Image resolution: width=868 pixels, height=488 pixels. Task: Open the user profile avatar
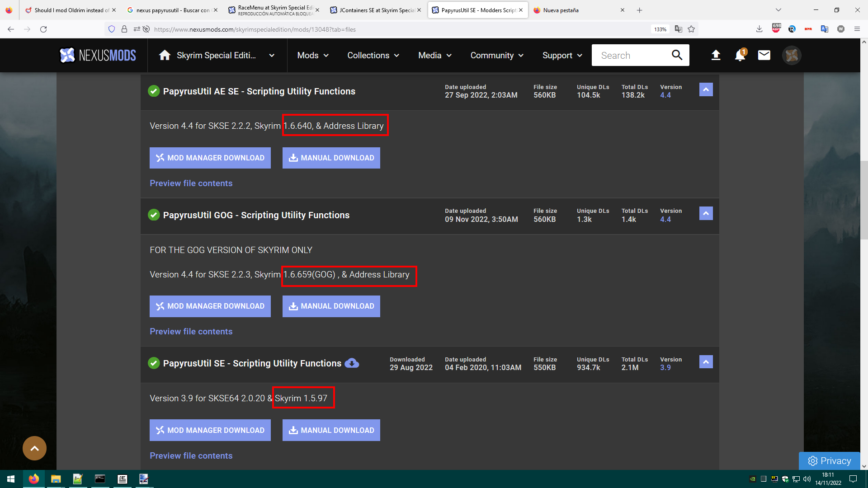click(x=792, y=55)
